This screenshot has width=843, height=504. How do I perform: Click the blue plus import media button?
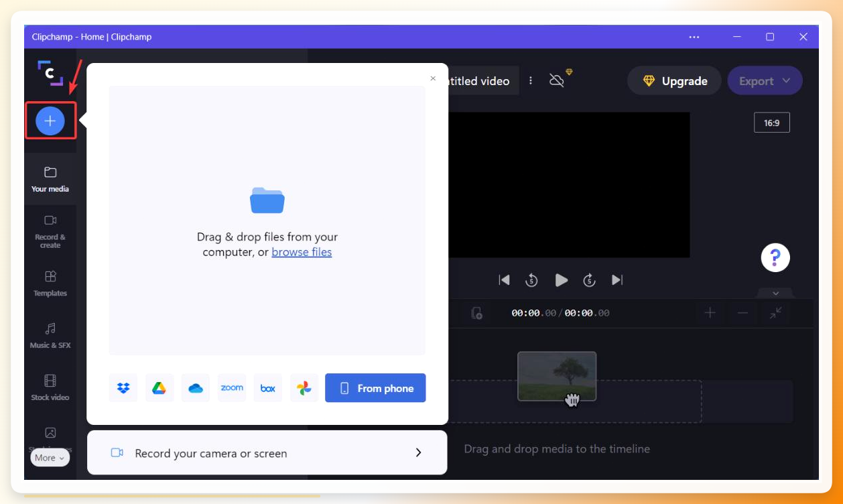click(50, 121)
